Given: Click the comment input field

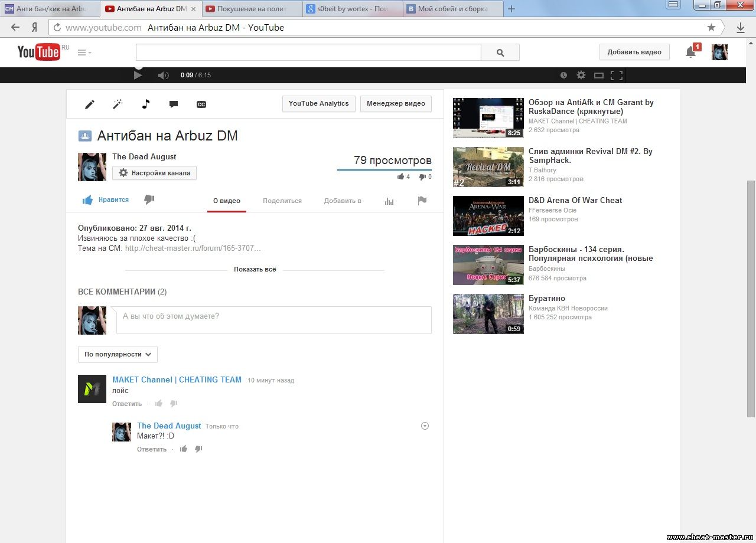Looking at the screenshot, I should (x=272, y=319).
